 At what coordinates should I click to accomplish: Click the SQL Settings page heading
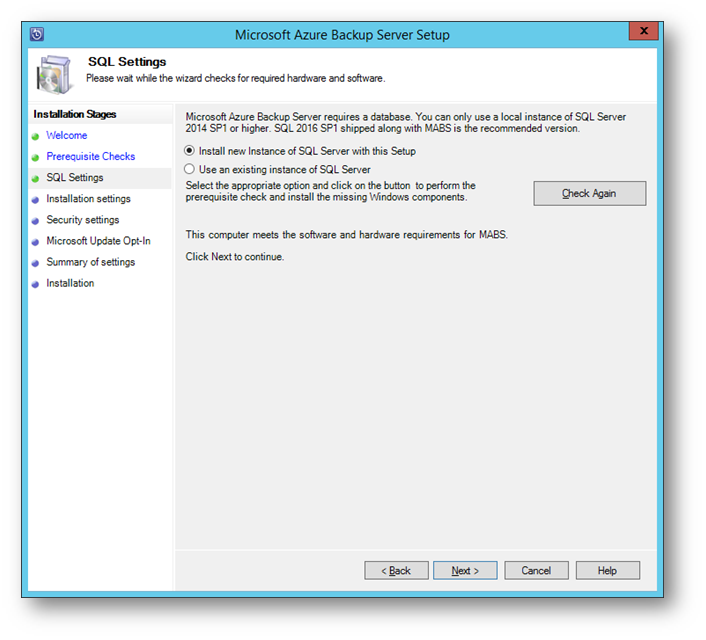click(x=127, y=62)
